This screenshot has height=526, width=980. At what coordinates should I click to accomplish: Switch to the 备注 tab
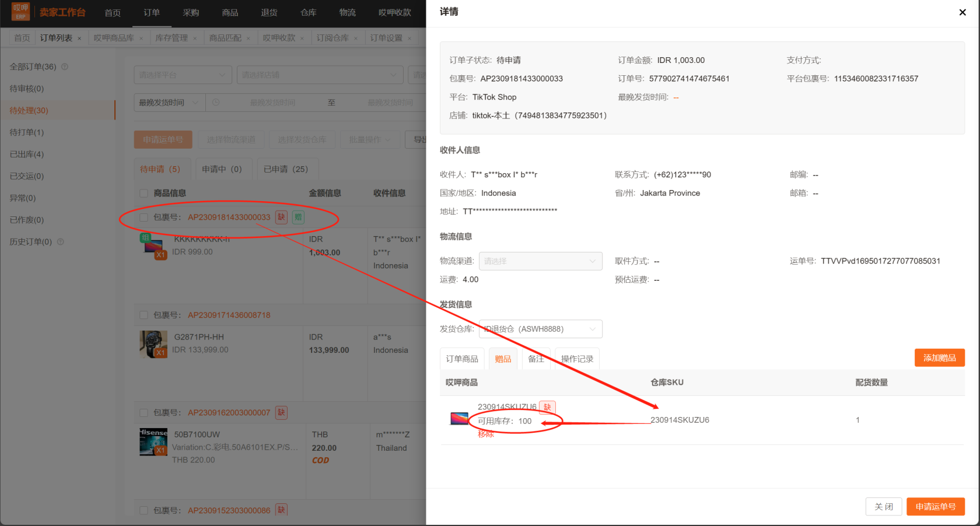pyautogui.click(x=536, y=359)
